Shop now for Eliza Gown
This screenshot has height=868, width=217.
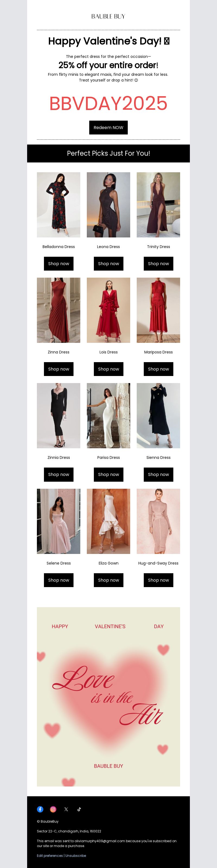pyautogui.click(x=108, y=580)
